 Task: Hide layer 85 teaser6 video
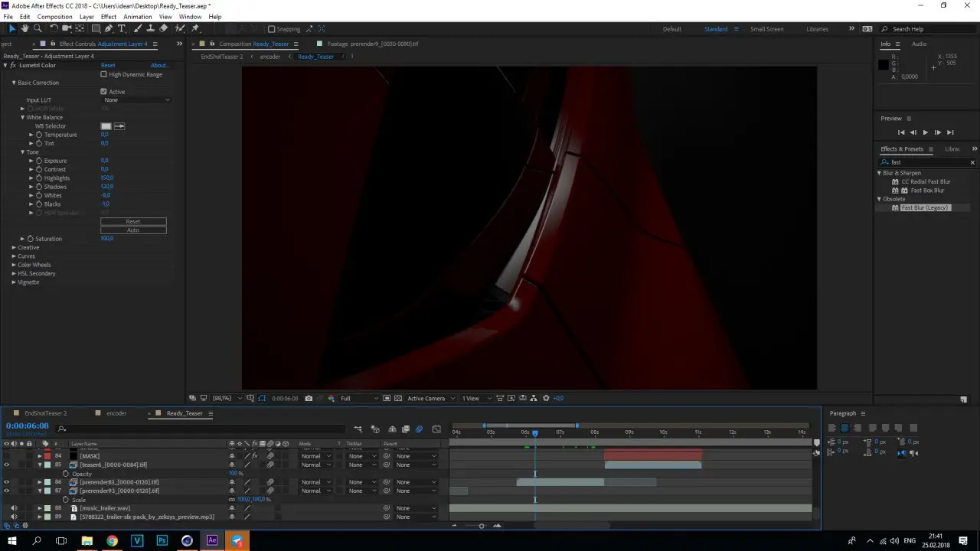6,465
